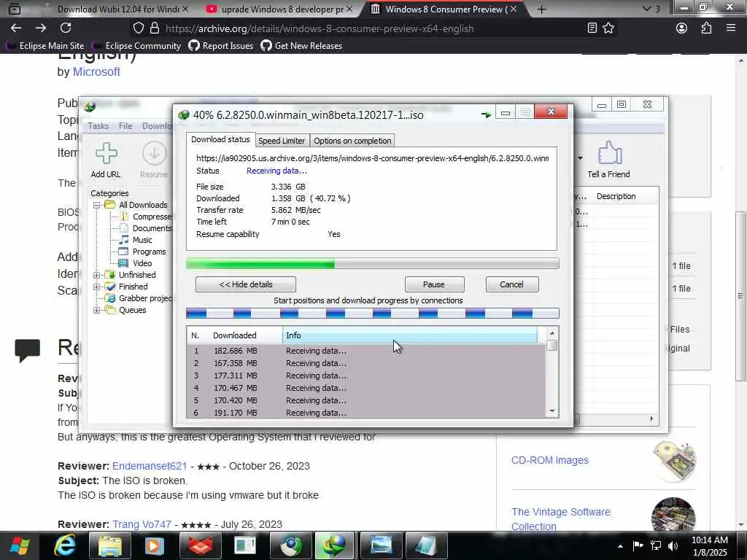Go back in Firefox
The width and height of the screenshot is (747, 560).
point(16,28)
